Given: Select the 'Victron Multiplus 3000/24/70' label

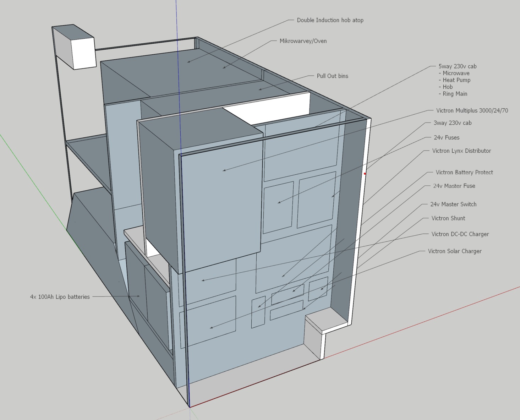Looking at the screenshot, I should 472,110.
